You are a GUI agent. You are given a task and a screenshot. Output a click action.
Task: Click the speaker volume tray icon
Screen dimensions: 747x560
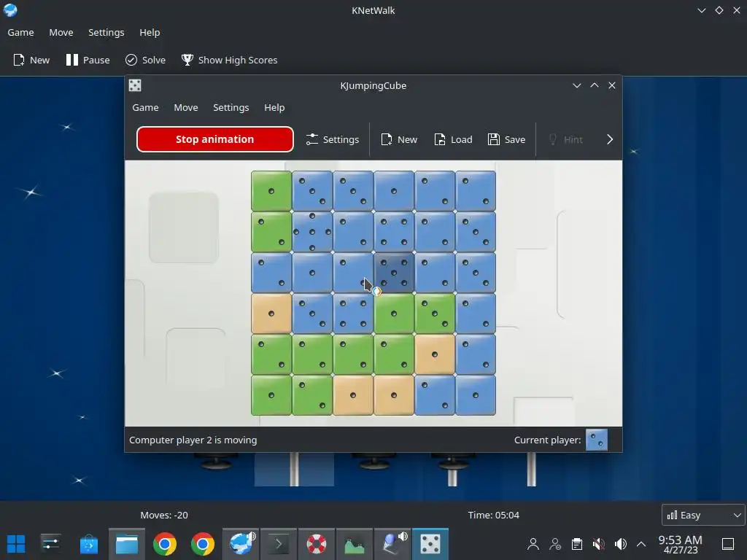[x=621, y=544]
